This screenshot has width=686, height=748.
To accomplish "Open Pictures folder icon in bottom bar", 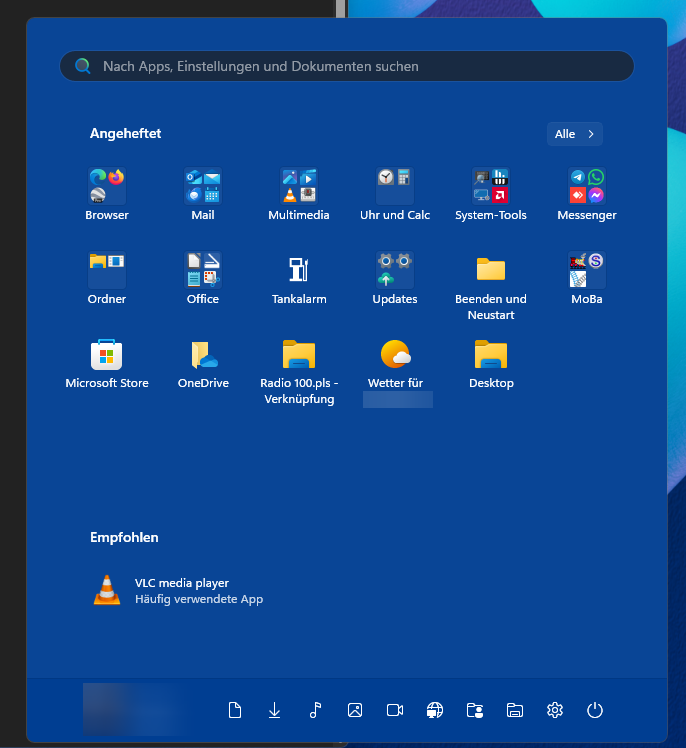I will (355, 710).
